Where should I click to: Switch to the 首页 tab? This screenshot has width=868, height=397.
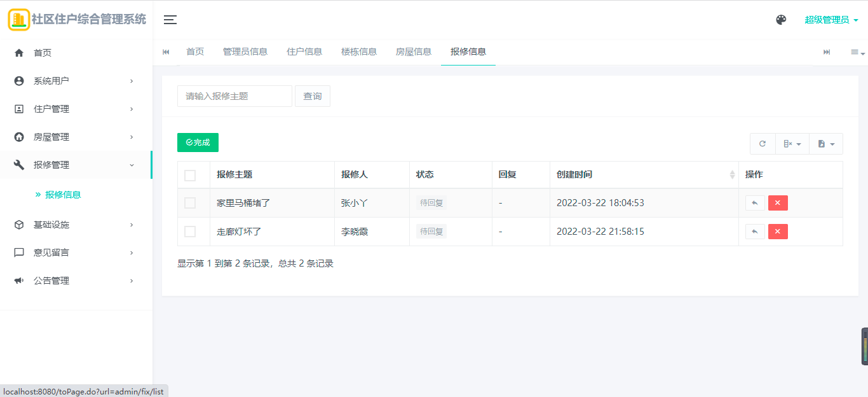click(x=195, y=52)
